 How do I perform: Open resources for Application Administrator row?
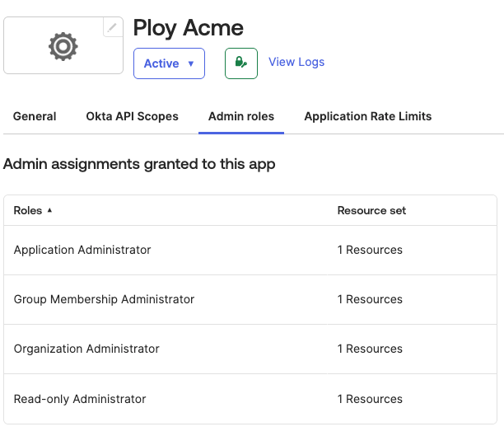370,250
